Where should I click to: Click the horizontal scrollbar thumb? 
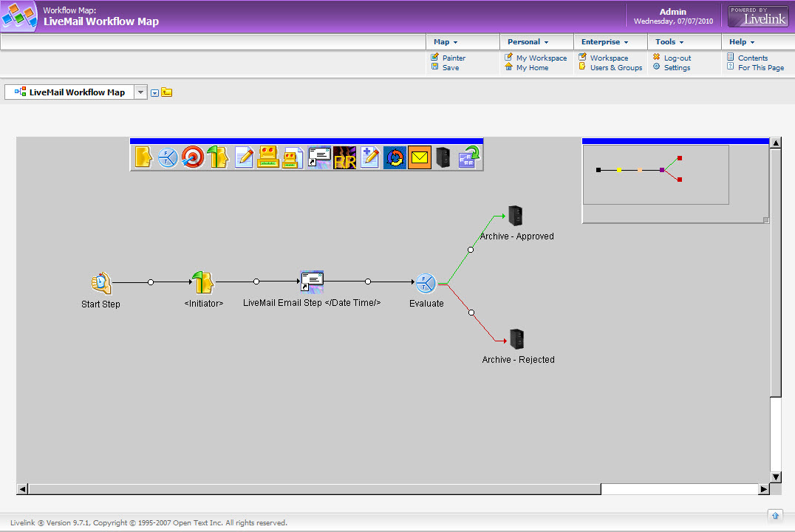point(314,489)
